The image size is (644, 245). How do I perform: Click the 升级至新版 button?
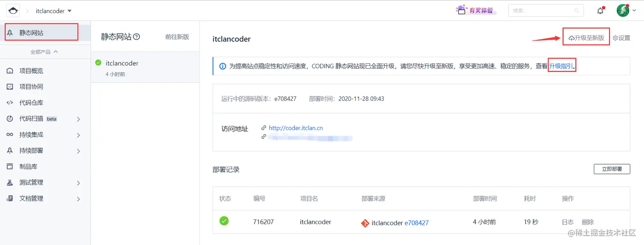click(586, 37)
